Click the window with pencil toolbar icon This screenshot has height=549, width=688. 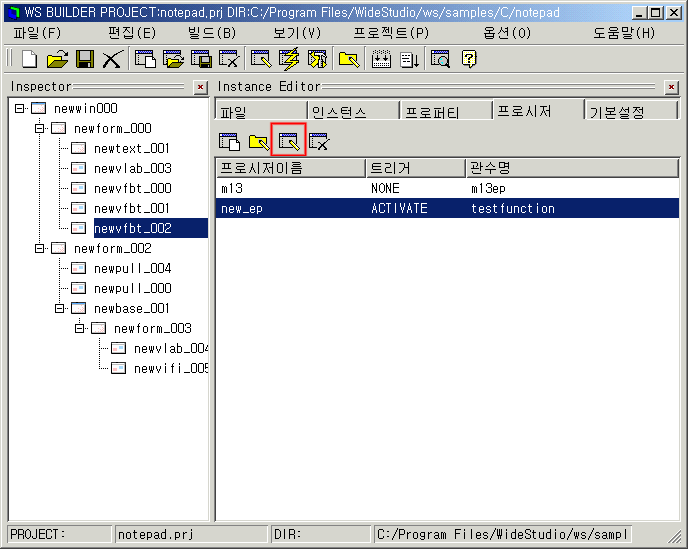[261, 59]
